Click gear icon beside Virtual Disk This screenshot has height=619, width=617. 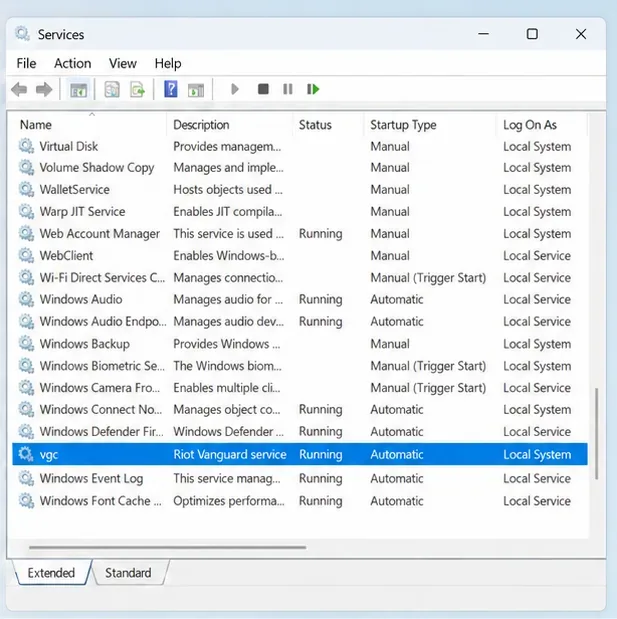[26, 146]
